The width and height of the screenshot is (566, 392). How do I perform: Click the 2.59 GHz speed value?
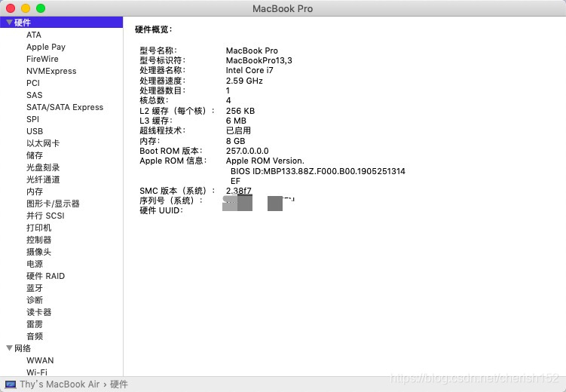click(x=244, y=81)
